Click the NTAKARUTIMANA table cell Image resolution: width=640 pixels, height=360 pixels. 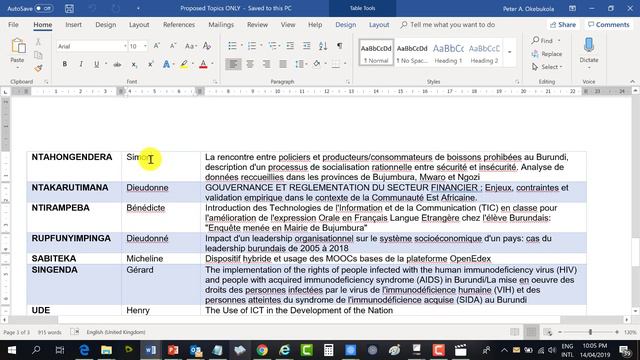click(x=74, y=192)
